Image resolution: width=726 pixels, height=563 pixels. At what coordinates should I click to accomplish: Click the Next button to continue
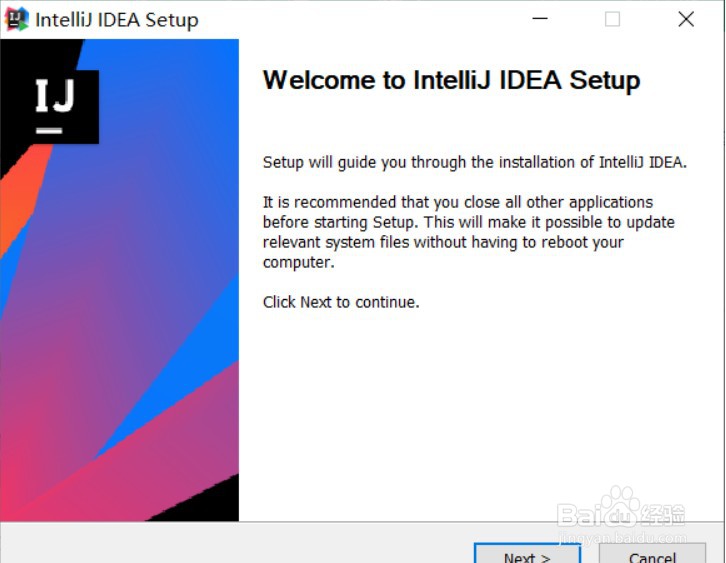pos(527,554)
